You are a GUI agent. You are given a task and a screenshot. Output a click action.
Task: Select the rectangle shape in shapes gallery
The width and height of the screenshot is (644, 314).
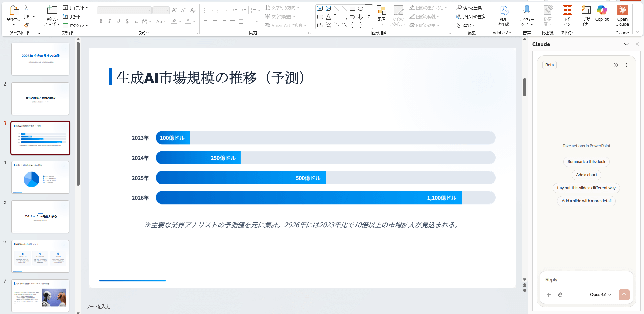352,9
